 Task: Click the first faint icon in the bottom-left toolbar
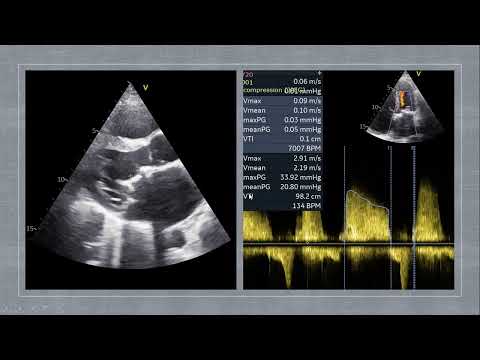(x=12, y=308)
